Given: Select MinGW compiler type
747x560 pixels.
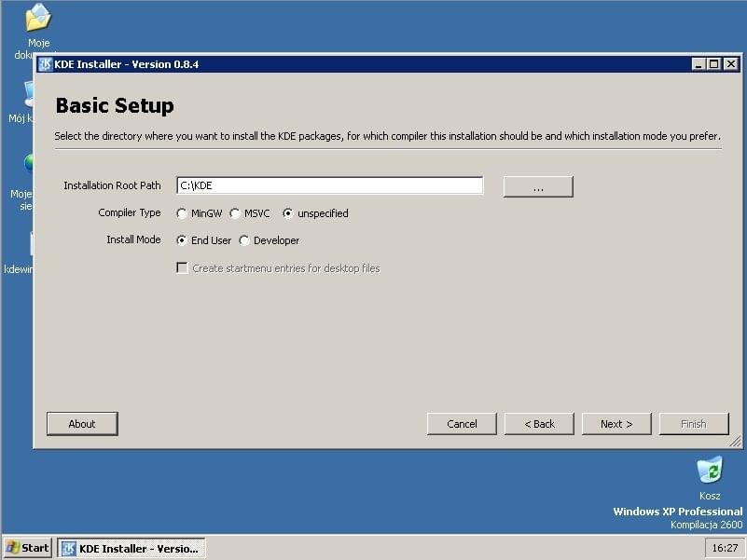Looking at the screenshot, I should point(200,213).
